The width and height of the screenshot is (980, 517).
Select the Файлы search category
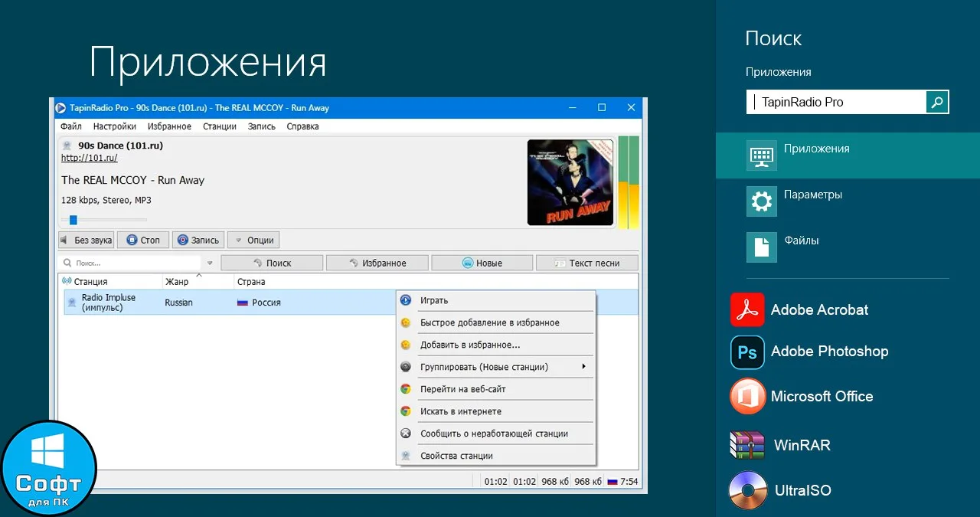[x=848, y=247]
